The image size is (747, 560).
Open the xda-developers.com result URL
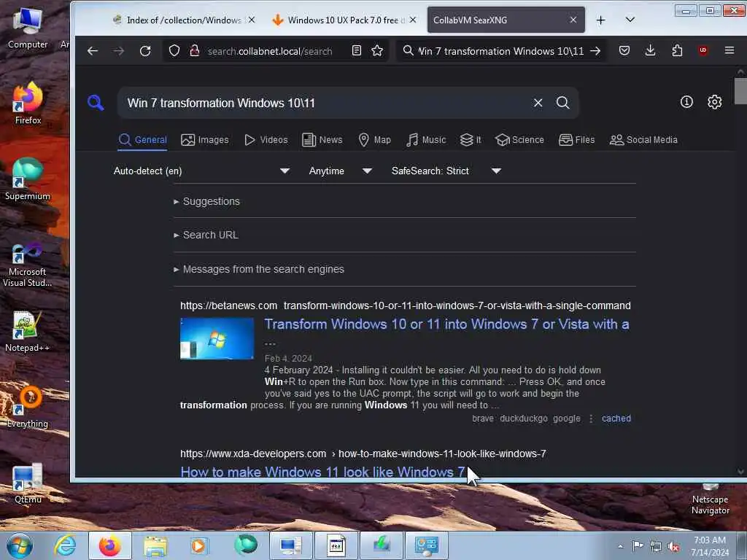363,454
